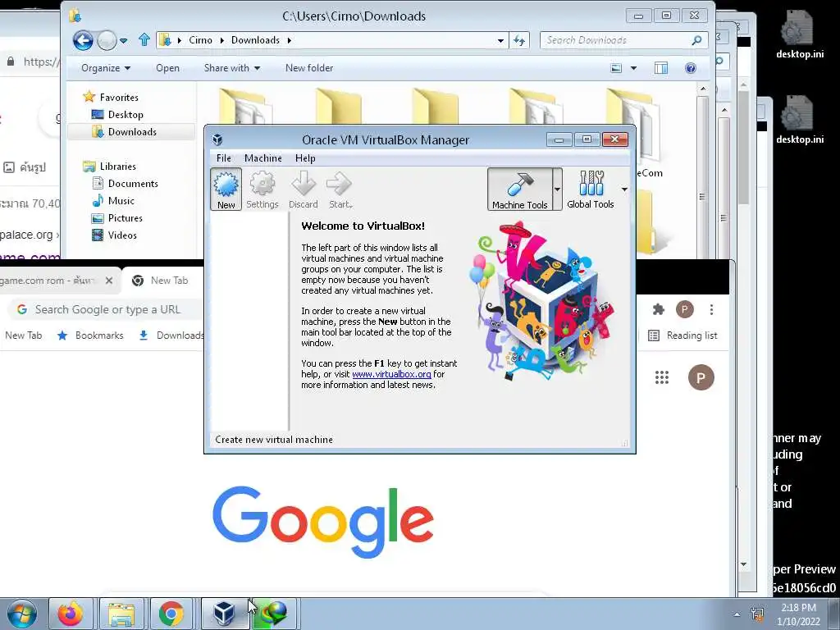The image size is (840, 630).
Task: Open the recent locations dropdown in Explorer
Action: click(x=124, y=40)
